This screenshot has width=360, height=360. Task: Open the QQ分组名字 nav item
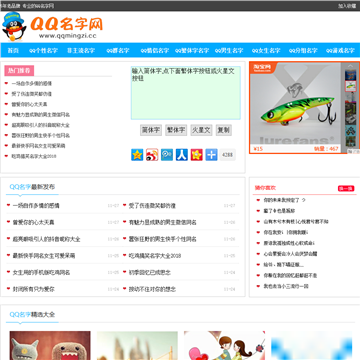(x=303, y=51)
